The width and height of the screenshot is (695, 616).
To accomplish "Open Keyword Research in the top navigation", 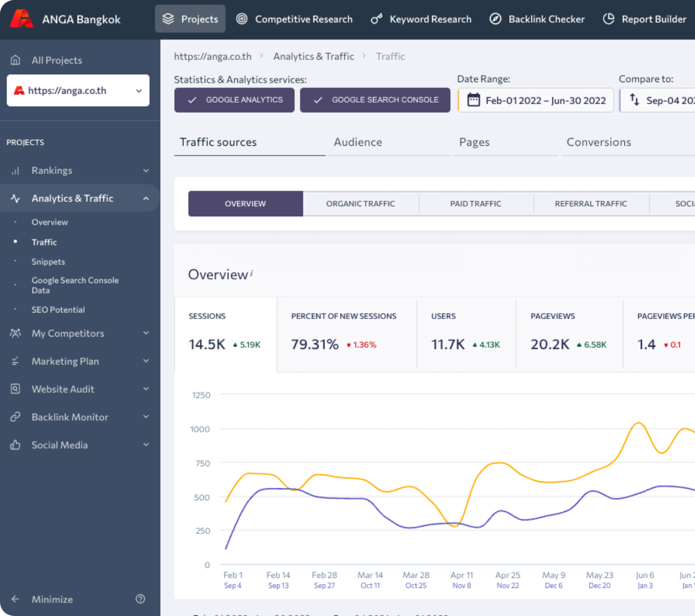I will pyautogui.click(x=421, y=19).
